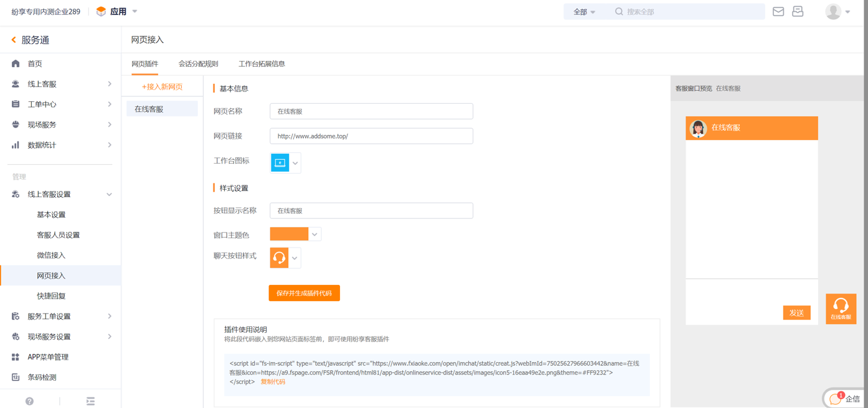Click the orange 窗口主题色 swatch
The width and height of the screenshot is (868, 408).
(289, 234)
